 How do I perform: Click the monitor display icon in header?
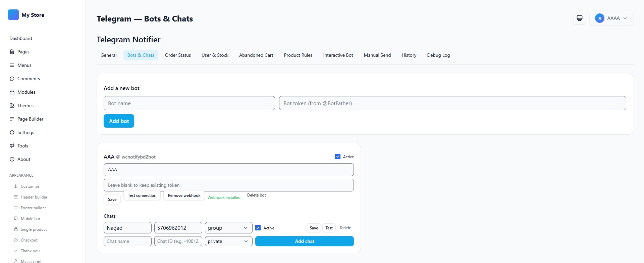pos(580,18)
